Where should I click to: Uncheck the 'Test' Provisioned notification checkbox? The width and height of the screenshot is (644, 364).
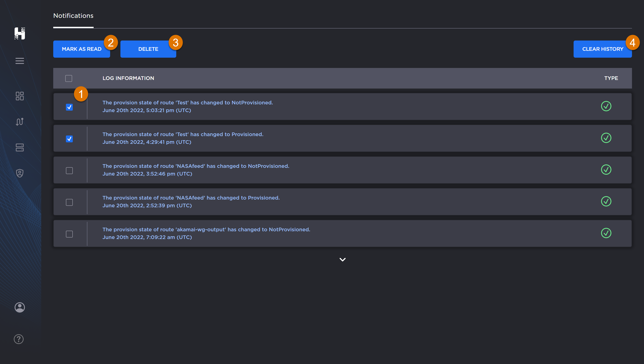point(69,138)
